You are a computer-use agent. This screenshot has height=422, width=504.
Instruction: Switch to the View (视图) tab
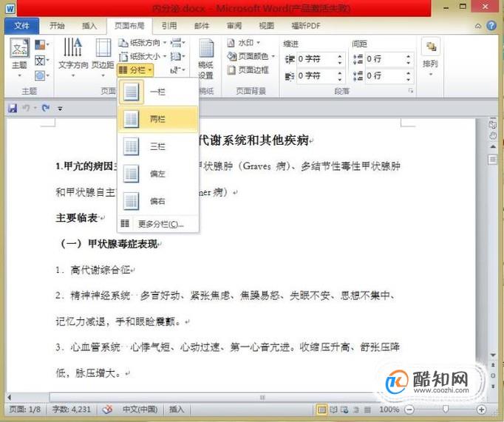coord(267,26)
